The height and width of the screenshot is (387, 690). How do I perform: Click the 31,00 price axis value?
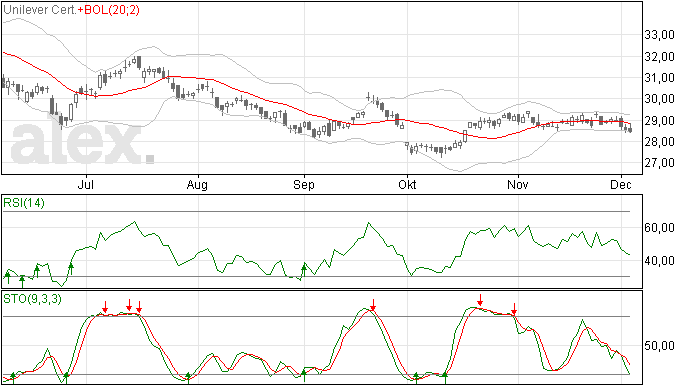point(660,77)
